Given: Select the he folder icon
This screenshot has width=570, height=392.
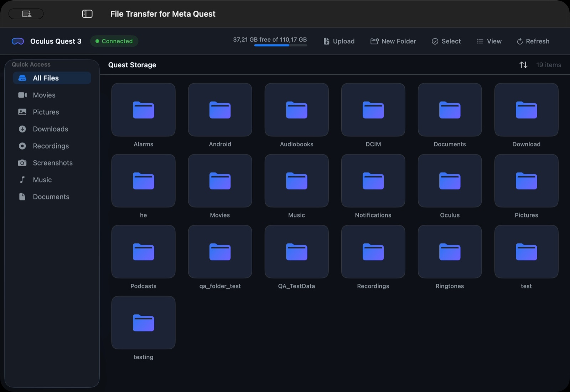Looking at the screenshot, I should (143, 181).
